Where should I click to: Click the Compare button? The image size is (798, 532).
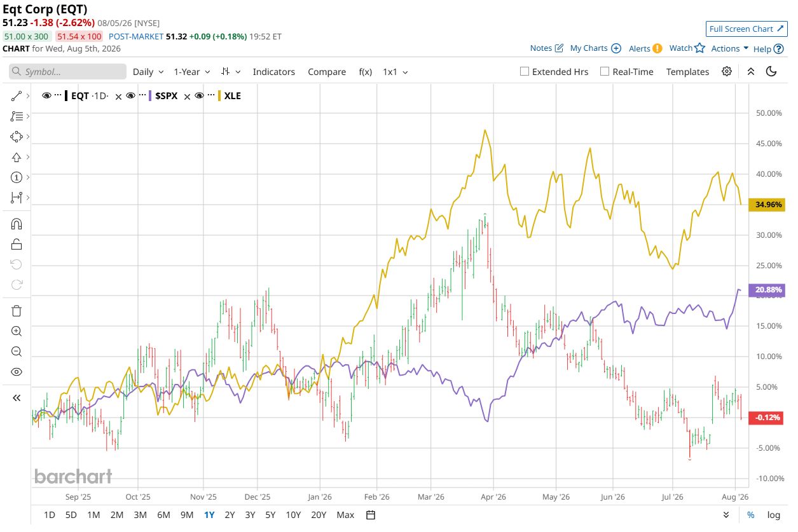click(x=327, y=72)
